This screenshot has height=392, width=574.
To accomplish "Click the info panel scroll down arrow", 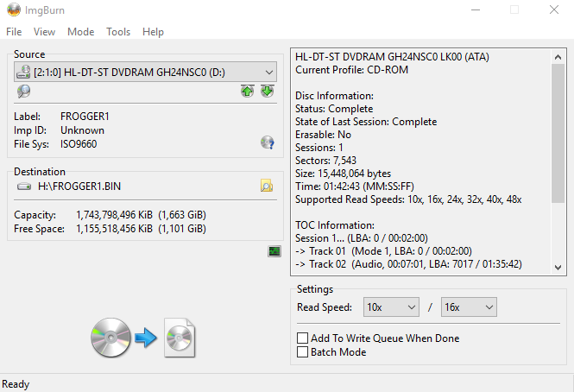I will tap(558, 268).
